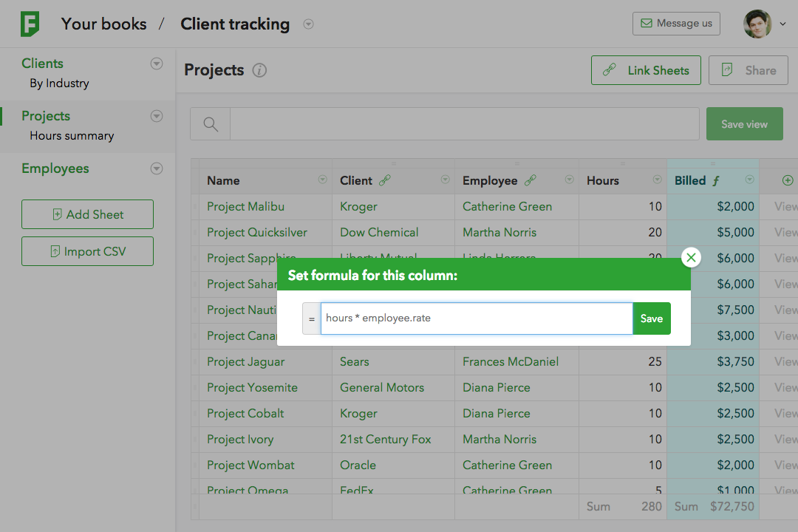The width and height of the screenshot is (798, 532).
Task: Click the green F app logo
Action: [30, 24]
